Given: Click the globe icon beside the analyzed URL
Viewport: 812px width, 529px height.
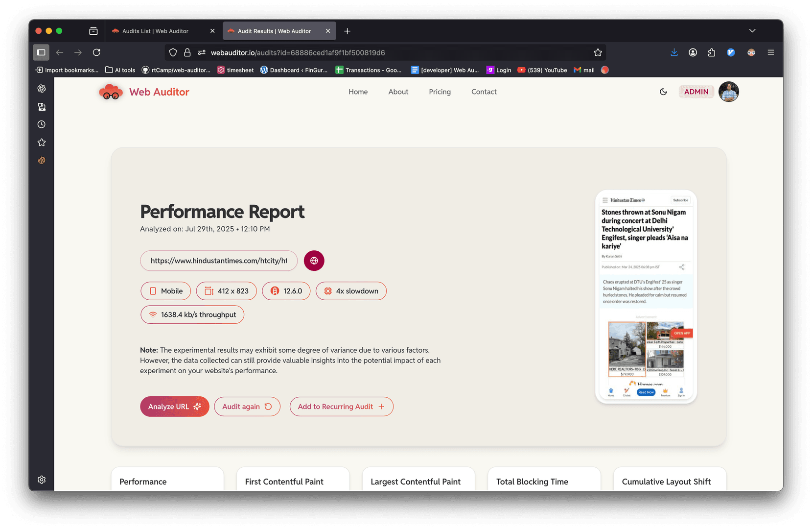Looking at the screenshot, I should [314, 260].
